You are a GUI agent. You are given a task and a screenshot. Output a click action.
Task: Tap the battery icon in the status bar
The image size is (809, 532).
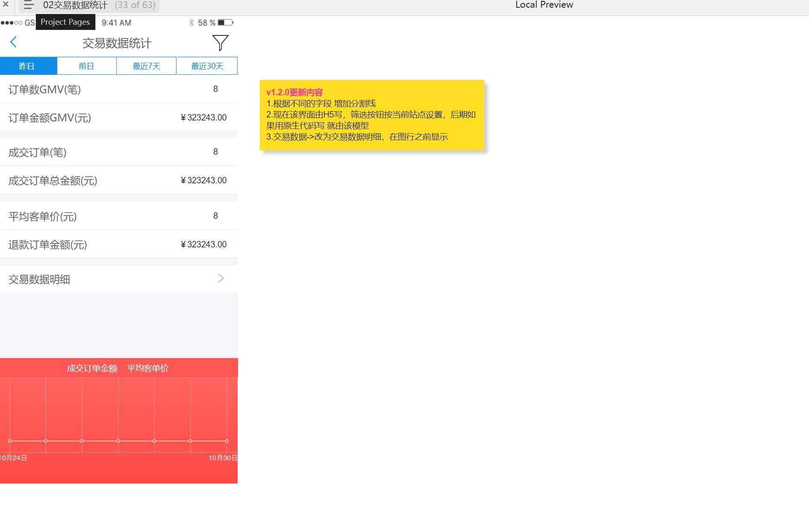(x=225, y=23)
